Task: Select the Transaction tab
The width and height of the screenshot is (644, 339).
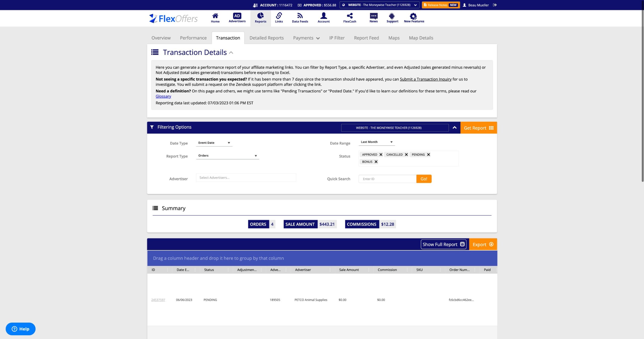Action: [x=228, y=38]
